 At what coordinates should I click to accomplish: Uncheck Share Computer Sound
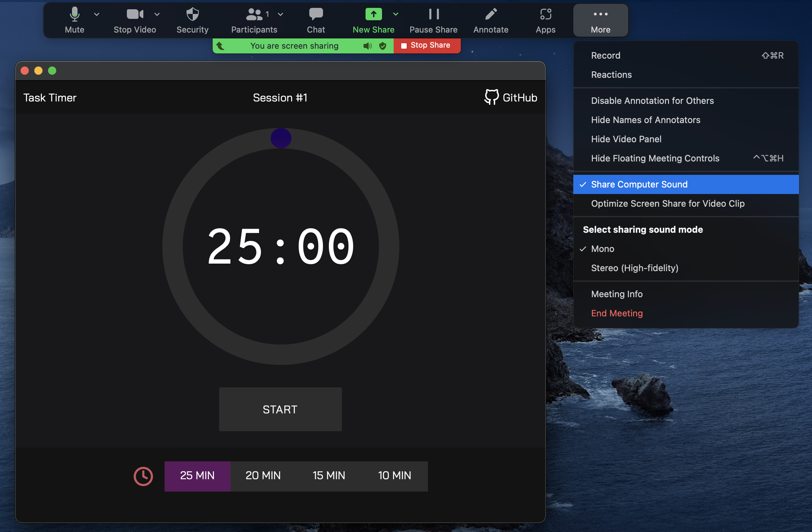click(x=686, y=184)
